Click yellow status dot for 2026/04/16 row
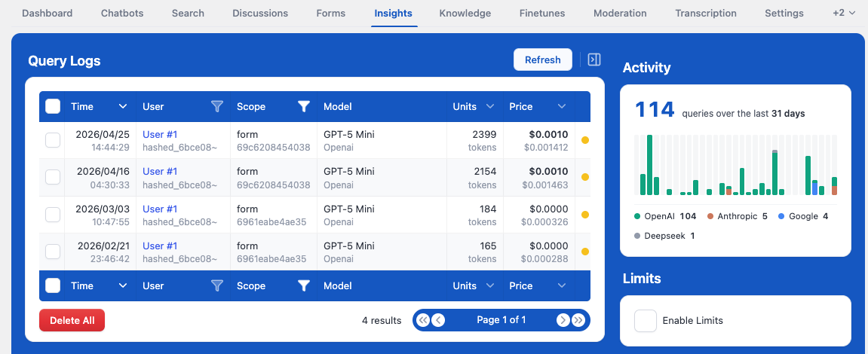Viewport: 868px width, 354px height. point(585,178)
